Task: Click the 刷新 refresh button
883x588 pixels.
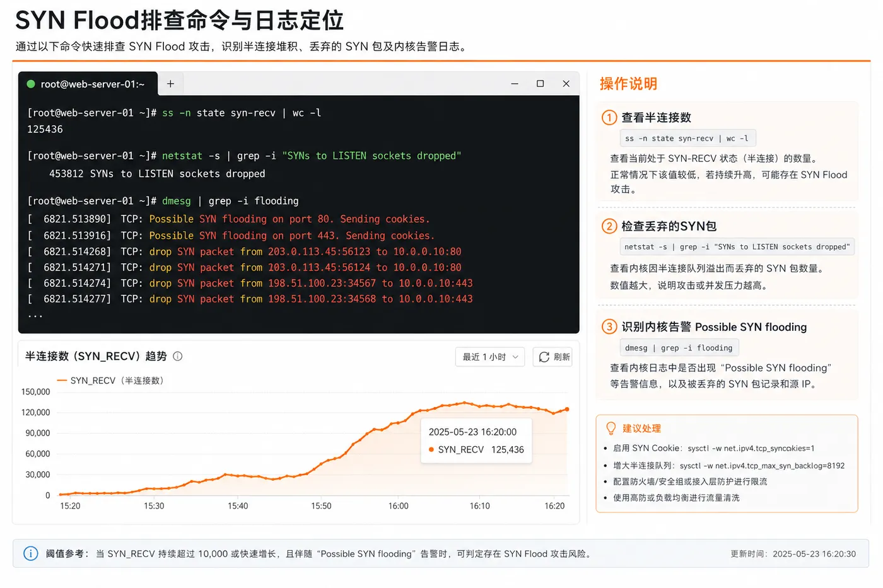Action: (553, 357)
